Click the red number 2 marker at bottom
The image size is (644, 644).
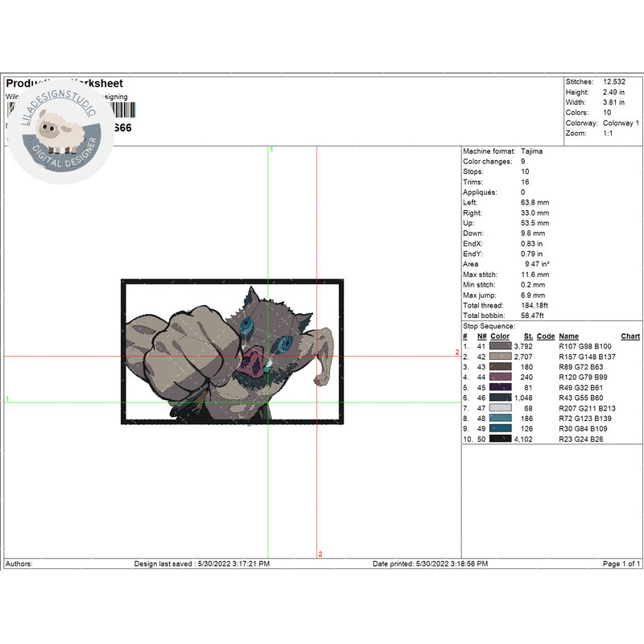pyautogui.click(x=320, y=554)
